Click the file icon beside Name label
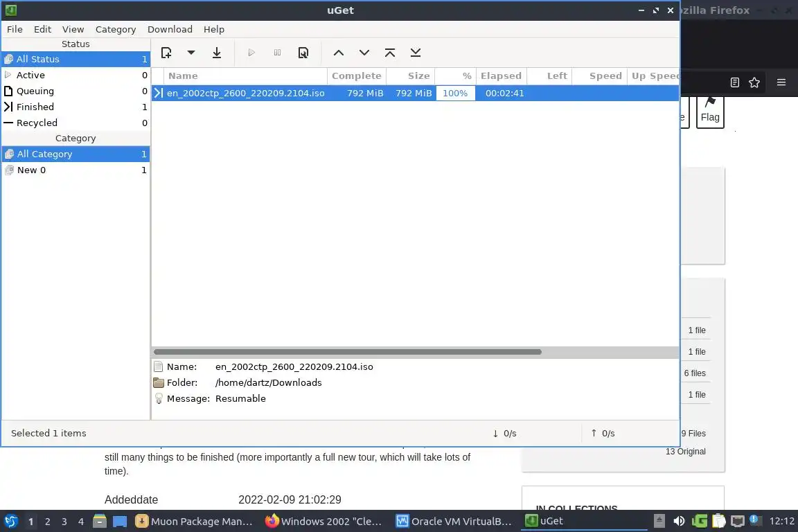The height and width of the screenshot is (532, 798). 158,366
